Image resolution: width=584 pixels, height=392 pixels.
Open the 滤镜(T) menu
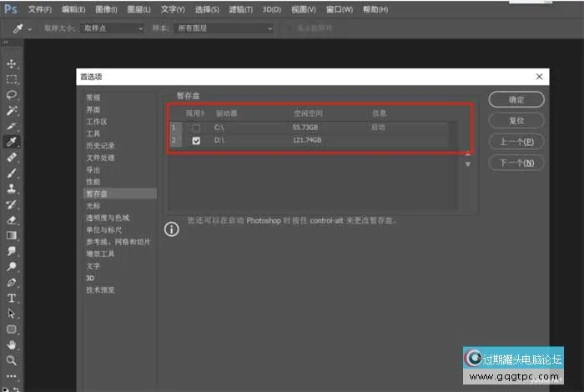240,9
